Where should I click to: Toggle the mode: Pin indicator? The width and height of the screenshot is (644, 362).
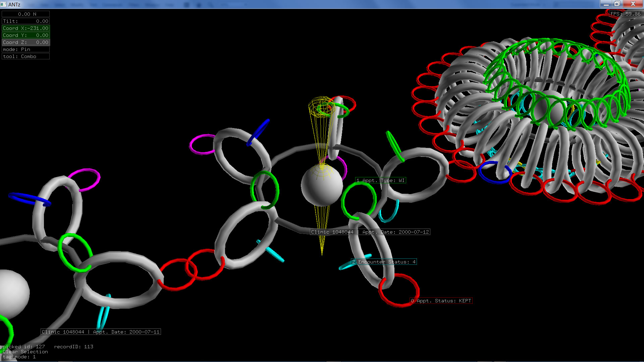(x=25, y=49)
